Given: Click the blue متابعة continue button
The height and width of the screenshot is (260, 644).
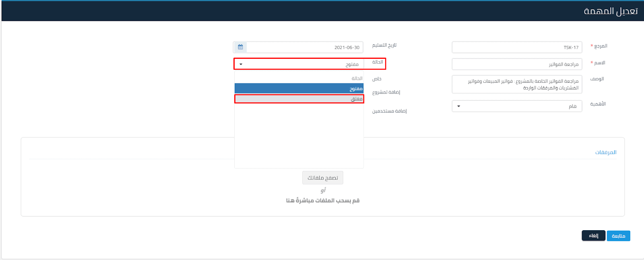Looking at the screenshot, I should click(x=618, y=236).
